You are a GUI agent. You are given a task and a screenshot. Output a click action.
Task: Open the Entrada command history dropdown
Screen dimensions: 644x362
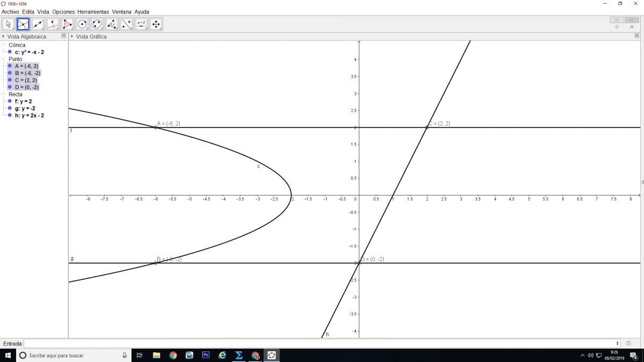click(618, 343)
